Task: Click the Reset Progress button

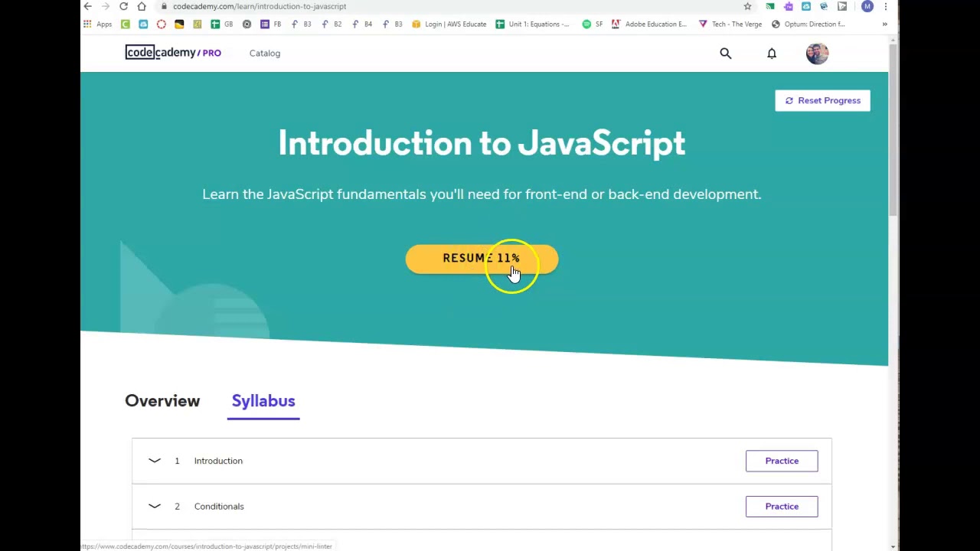Action: pos(822,100)
